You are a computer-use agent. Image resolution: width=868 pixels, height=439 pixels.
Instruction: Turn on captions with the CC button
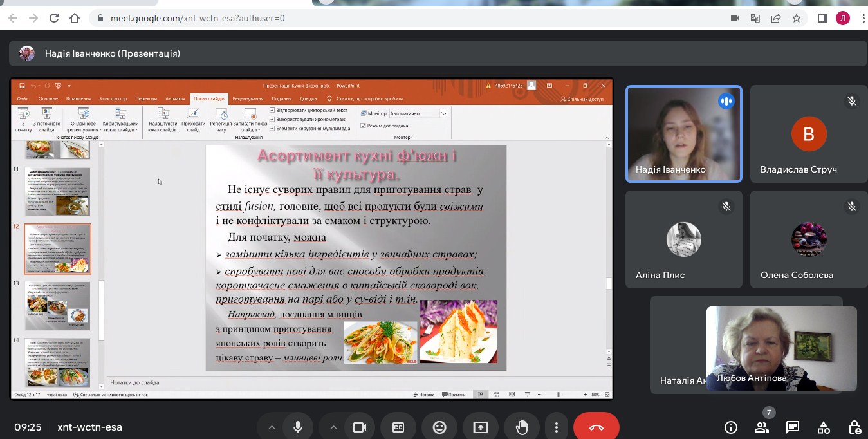point(398,427)
